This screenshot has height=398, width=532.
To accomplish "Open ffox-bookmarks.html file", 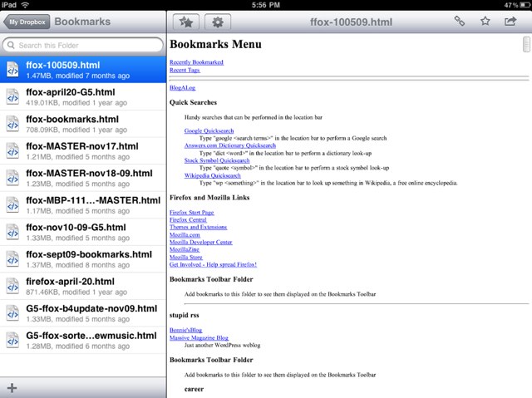I will tap(83, 124).
